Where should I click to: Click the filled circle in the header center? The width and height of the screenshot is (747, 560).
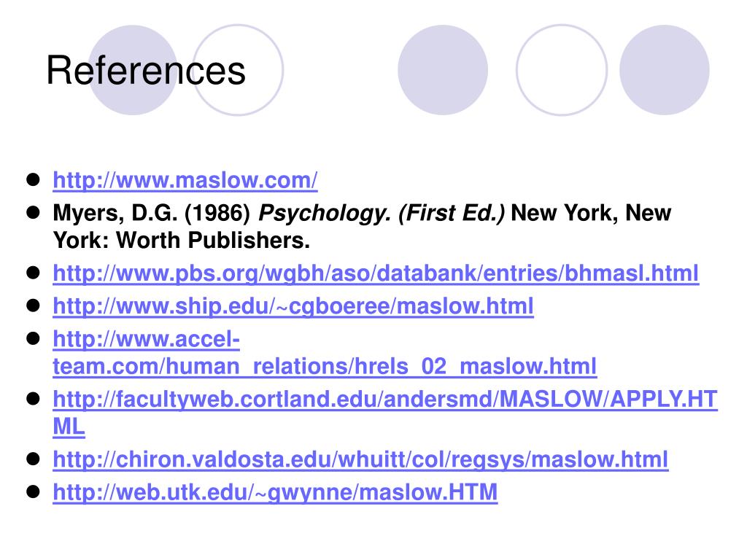click(443, 70)
